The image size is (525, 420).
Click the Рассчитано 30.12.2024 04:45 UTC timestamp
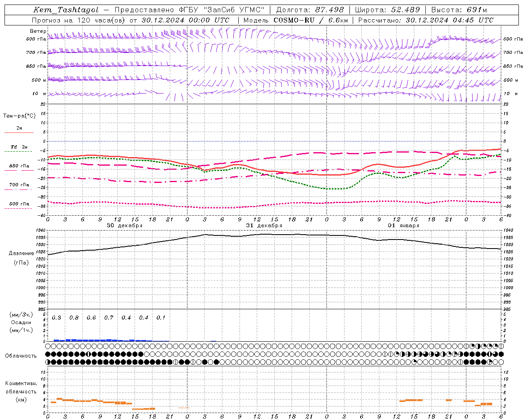pyautogui.click(x=426, y=20)
